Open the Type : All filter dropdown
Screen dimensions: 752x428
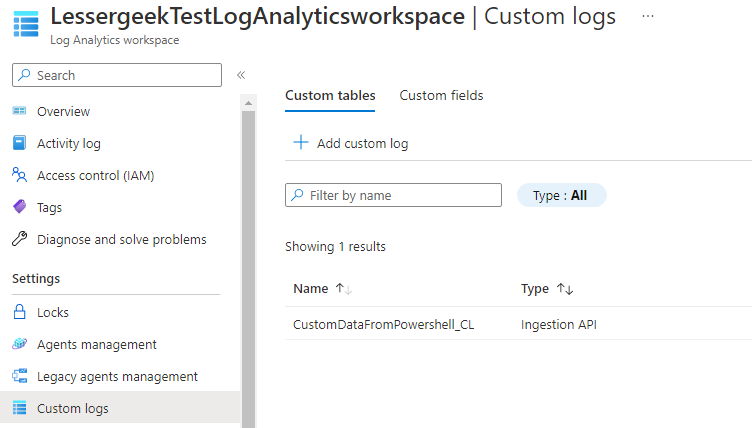point(561,195)
